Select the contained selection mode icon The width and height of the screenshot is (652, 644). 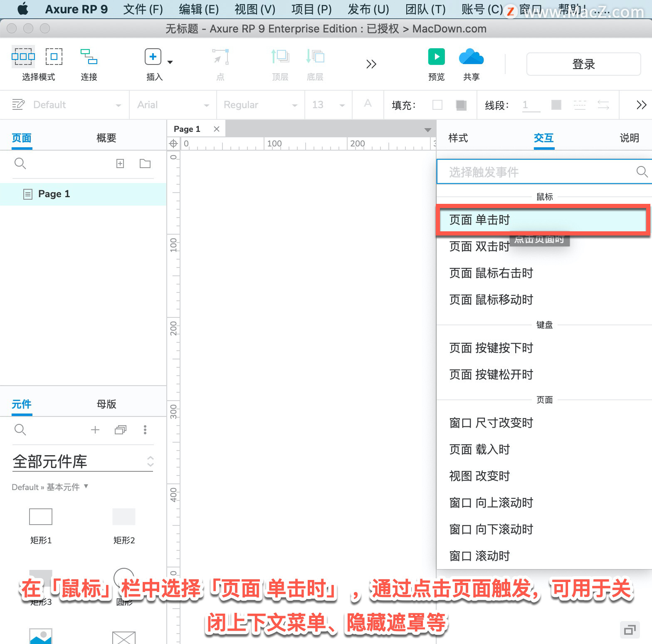54,57
